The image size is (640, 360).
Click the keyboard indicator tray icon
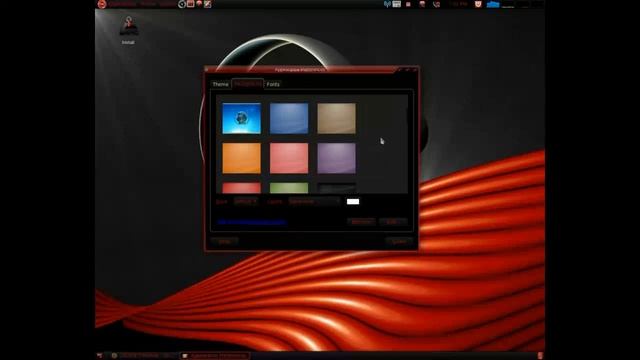tap(396, 4)
